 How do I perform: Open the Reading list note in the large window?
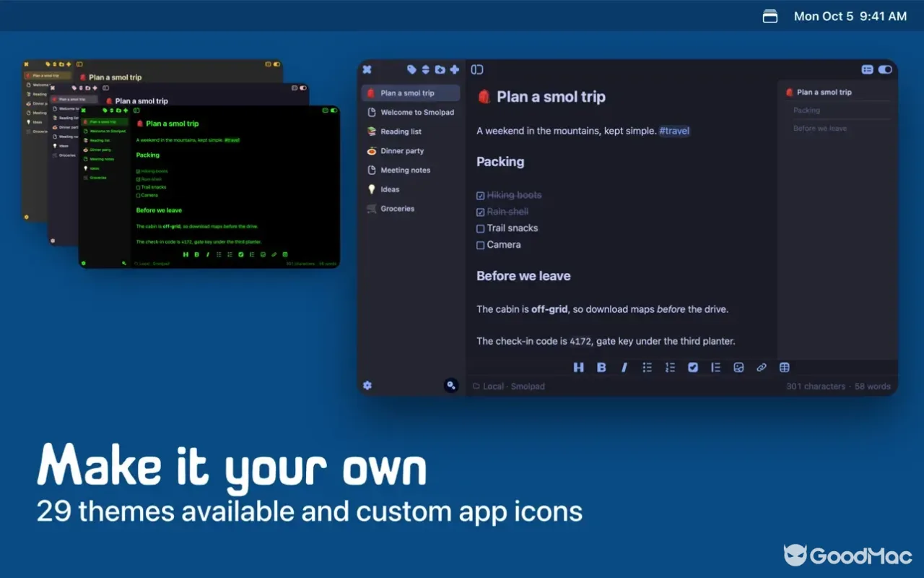pos(411,131)
